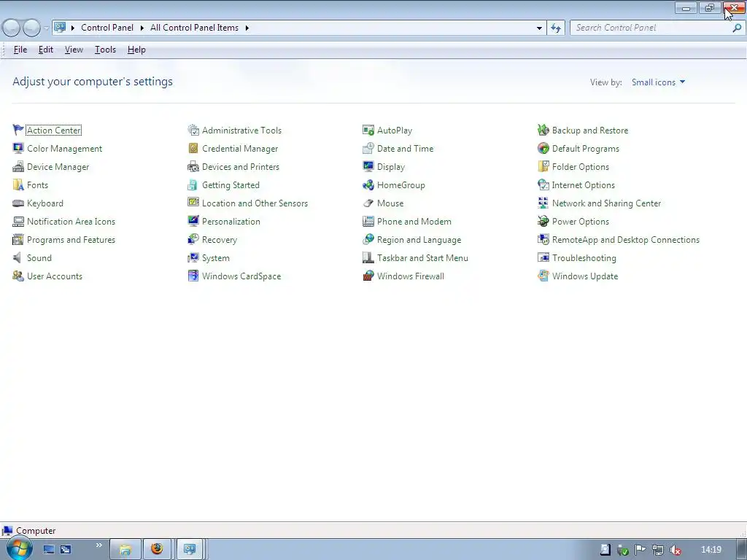Open Phone and Modem link
The height and width of the screenshot is (560, 747).
click(x=414, y=222)
